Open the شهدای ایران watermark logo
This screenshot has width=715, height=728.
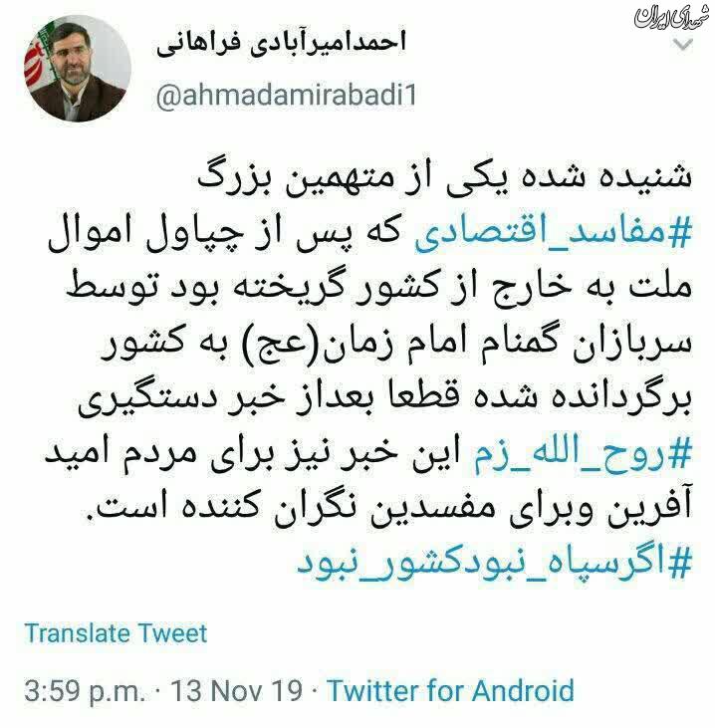tap(672, 17)
